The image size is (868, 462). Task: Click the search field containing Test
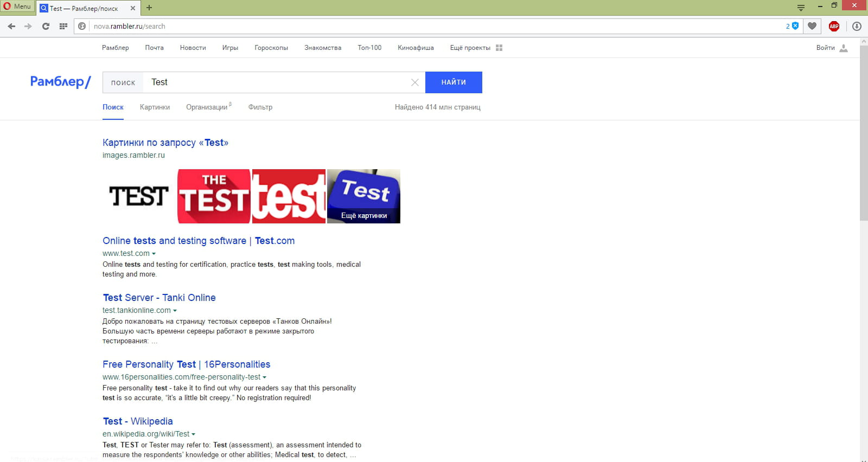coord(277,82)
